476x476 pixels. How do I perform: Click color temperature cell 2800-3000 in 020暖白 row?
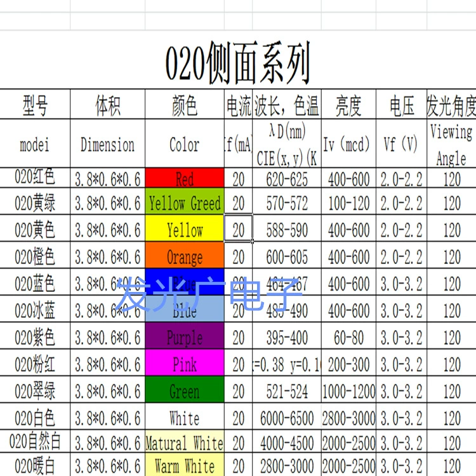(x=287, y=465)
